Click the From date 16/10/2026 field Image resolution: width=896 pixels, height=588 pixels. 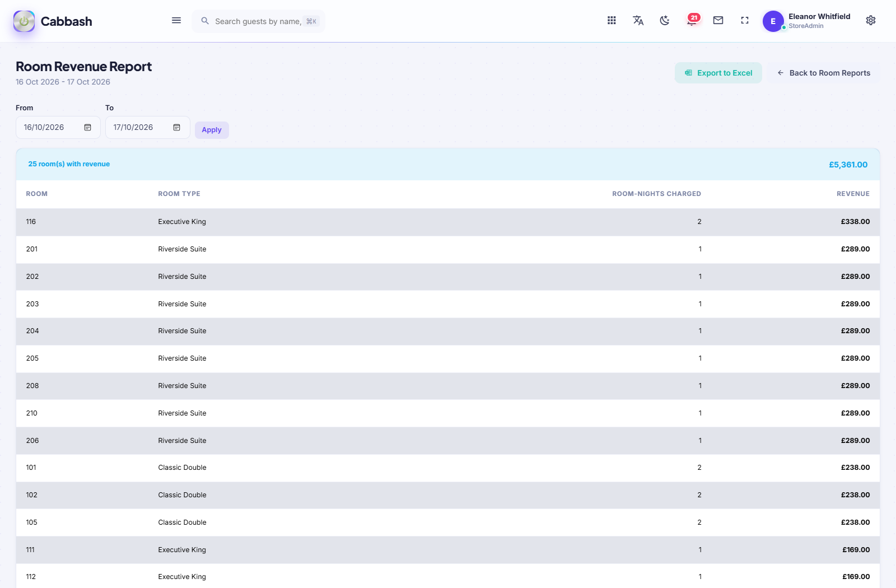click(x=58, y=128)
